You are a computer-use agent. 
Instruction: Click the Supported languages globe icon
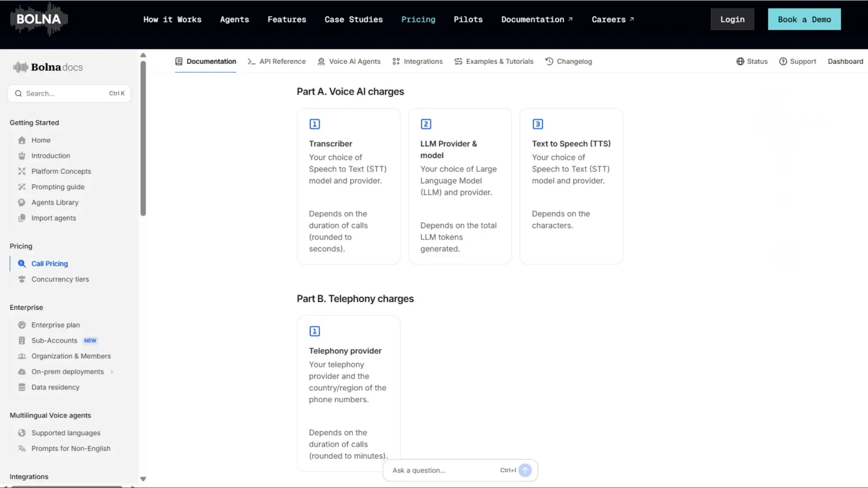(22, 433)
